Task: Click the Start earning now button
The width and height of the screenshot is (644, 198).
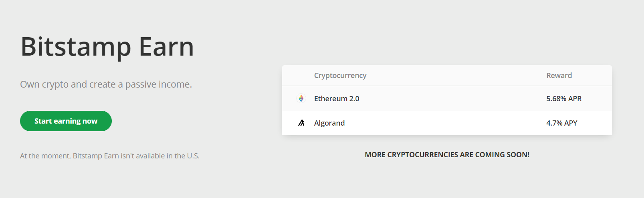Action: point(66,121)
